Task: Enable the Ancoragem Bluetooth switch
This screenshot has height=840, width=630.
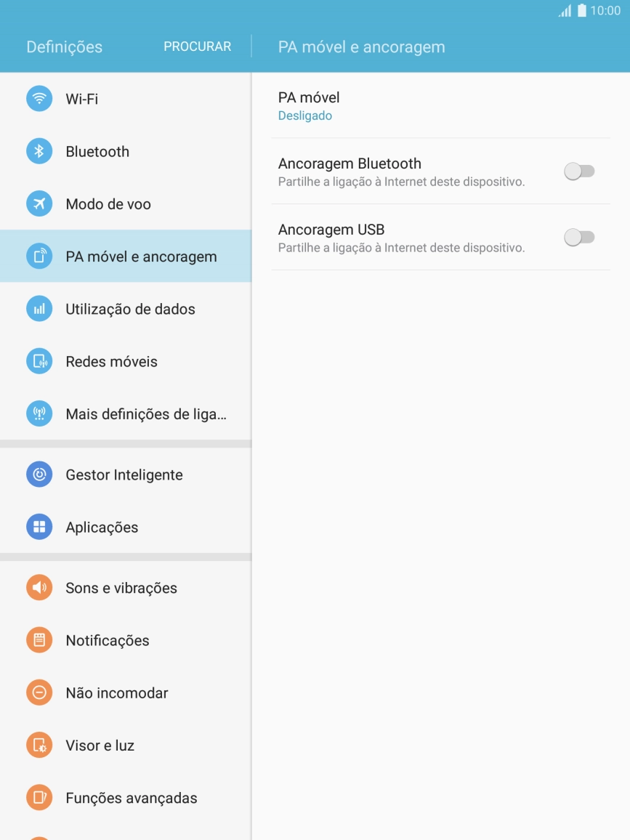Action: (579, 171)
